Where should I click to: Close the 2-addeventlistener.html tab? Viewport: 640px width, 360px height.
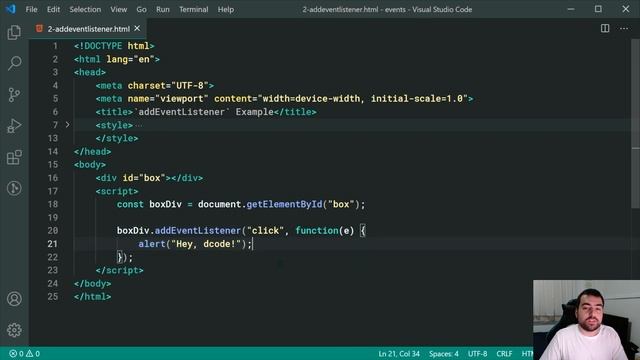point(137,28)
